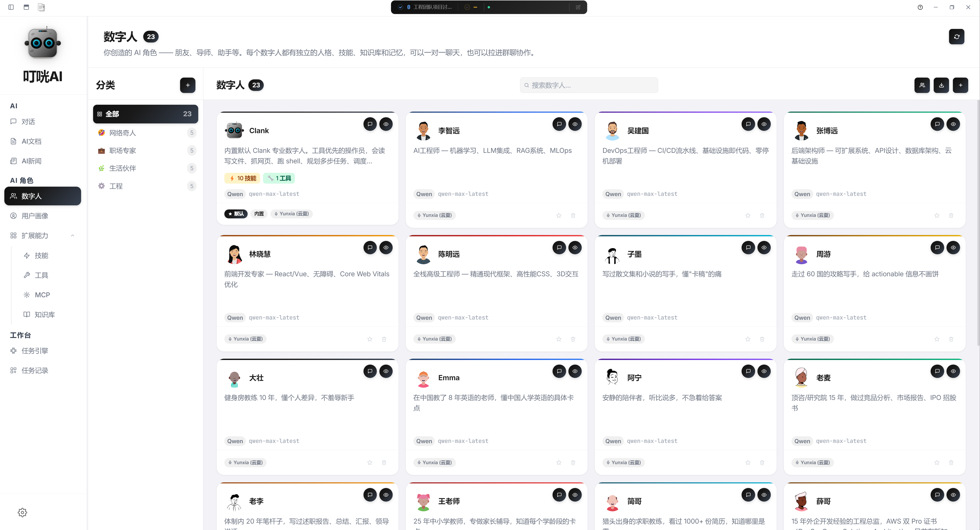
Task: Collapse the 扩展能力 section chevron
Action: [72, 236]
